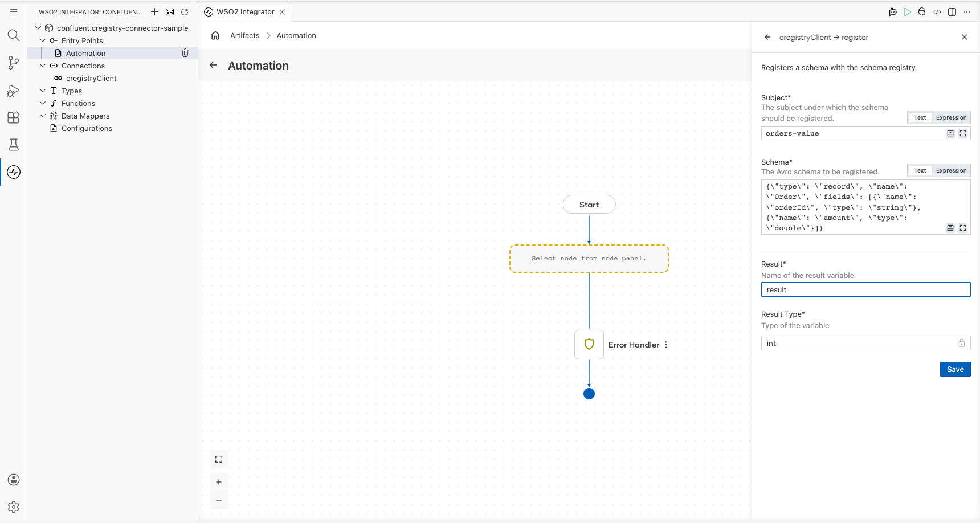Click the Schema text area
The width and height of the screenshot is (980, 523).
865,207
